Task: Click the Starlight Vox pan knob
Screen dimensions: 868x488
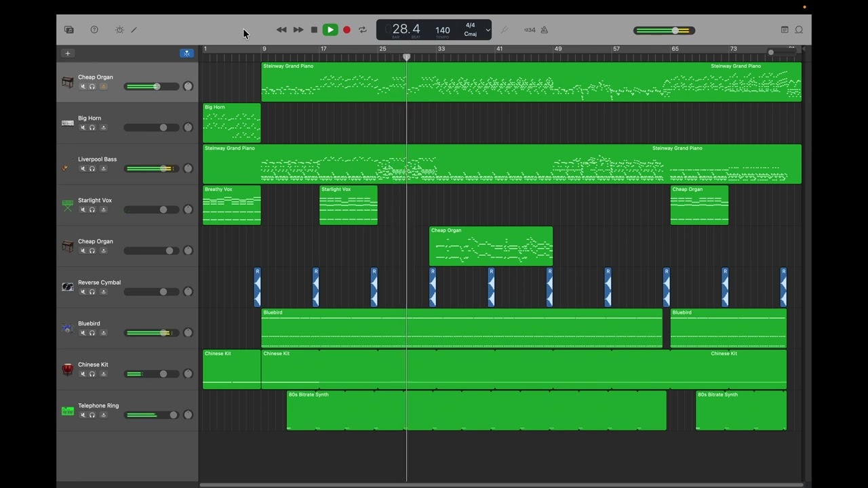Action: coord(188,209)
